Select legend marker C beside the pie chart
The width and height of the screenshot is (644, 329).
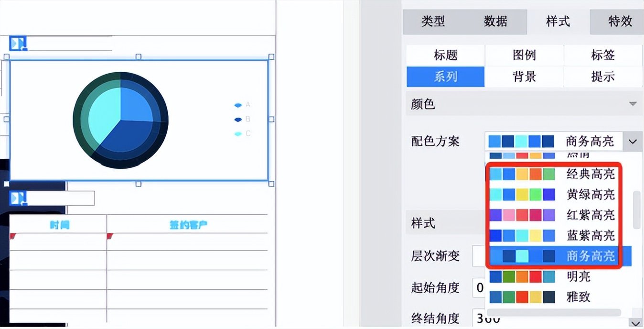point(237,133)
